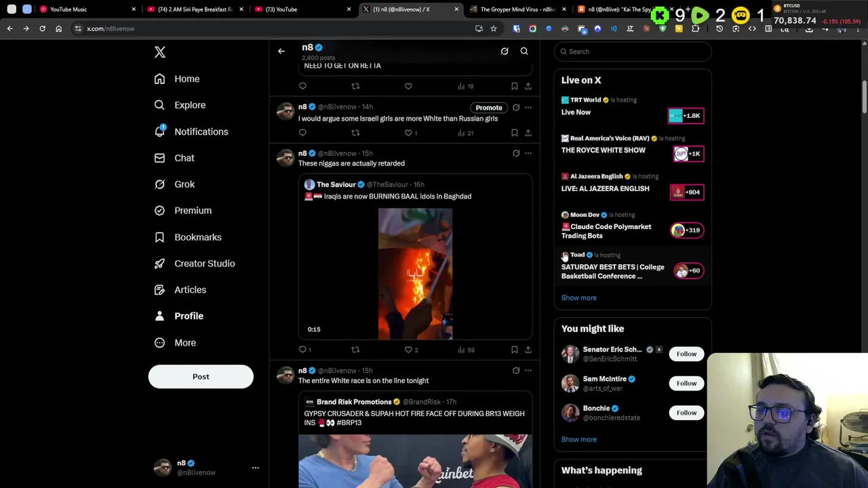Viewport: 868px width, 488px height.
Task: Open Articles in the sidebar
Action: point(180,290)
